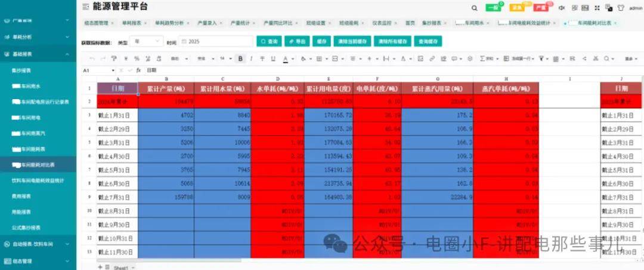Open the Sheet1 tab dropdown arrow
Image resolution: width=644 pixels, height=270 pixels.
132,268
